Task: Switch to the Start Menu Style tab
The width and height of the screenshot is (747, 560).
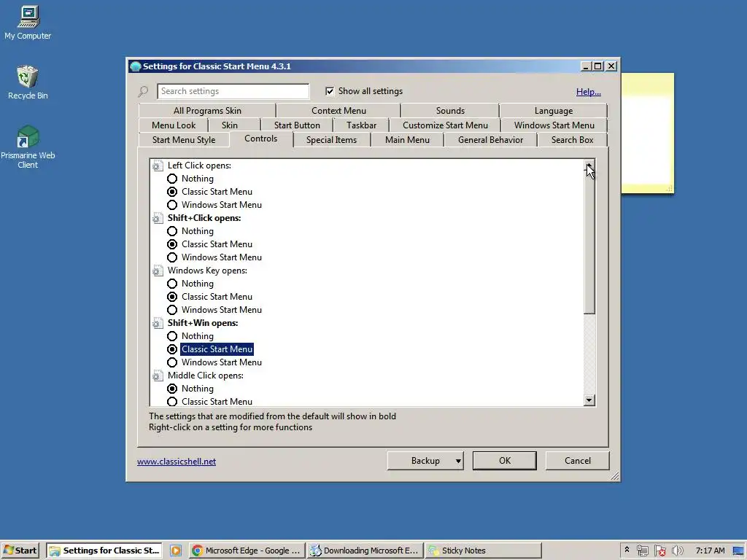Action: coord(184,140)
